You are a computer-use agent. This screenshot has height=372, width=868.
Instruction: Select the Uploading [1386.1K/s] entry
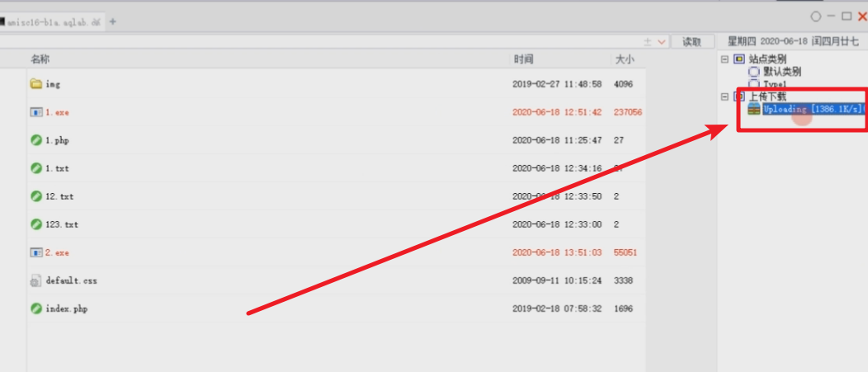814,109
